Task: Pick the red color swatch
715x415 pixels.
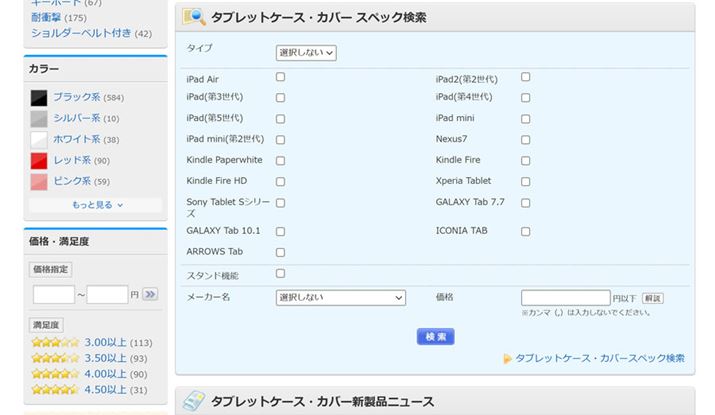Action: [39, 161]
